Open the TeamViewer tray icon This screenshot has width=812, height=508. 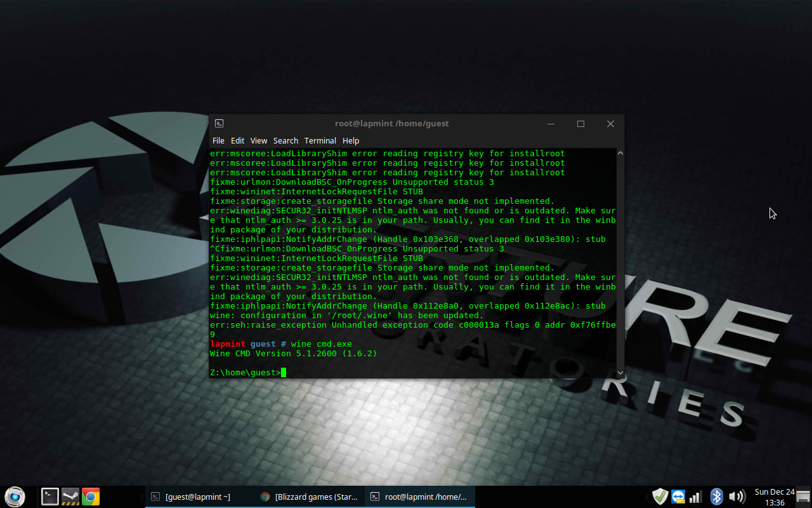tap(678, 497)
